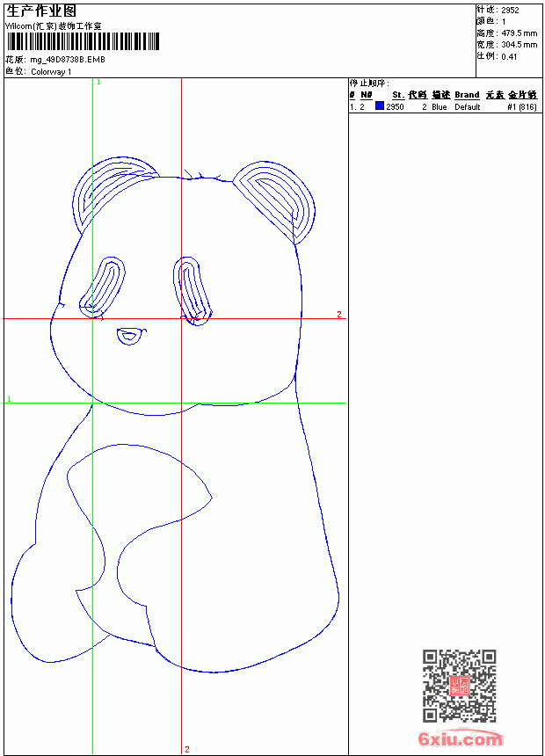The image size is (545, 756).
Task: Click the 'Default' brand cell
Action: [468, 107]
